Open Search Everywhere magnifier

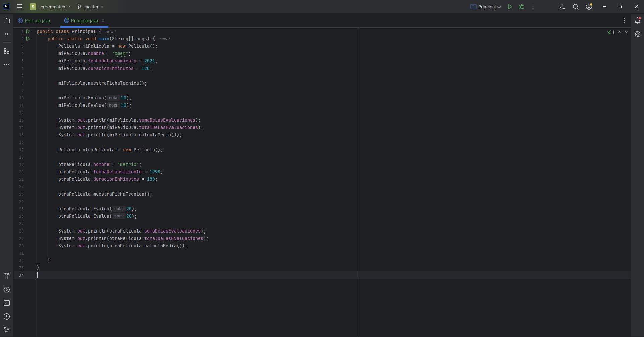(576, 7)
